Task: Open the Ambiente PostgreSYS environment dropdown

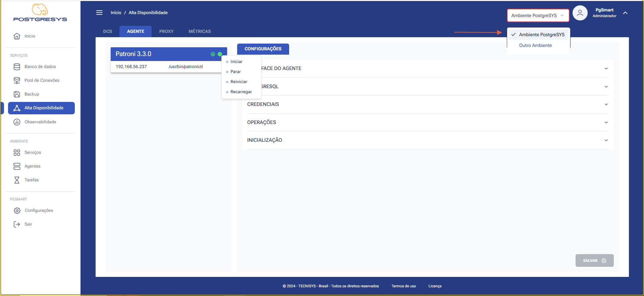Action: 538,15
